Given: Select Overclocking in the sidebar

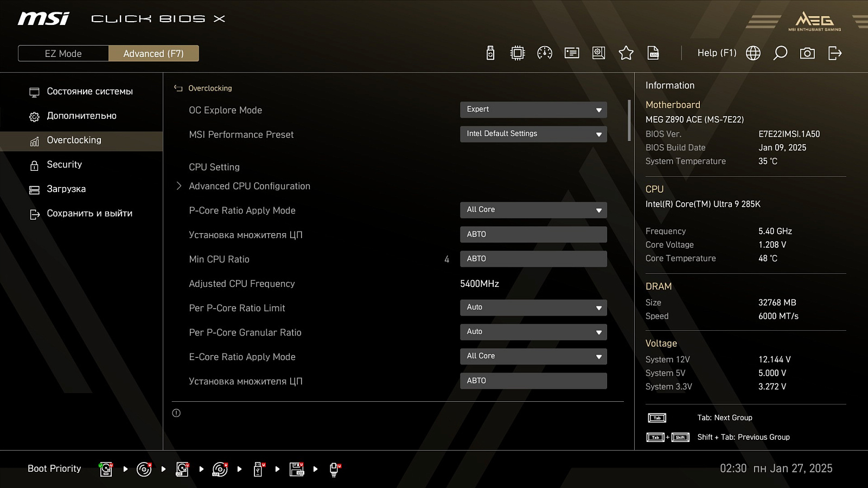Looking at the screenshot, I should pos(81,140).
